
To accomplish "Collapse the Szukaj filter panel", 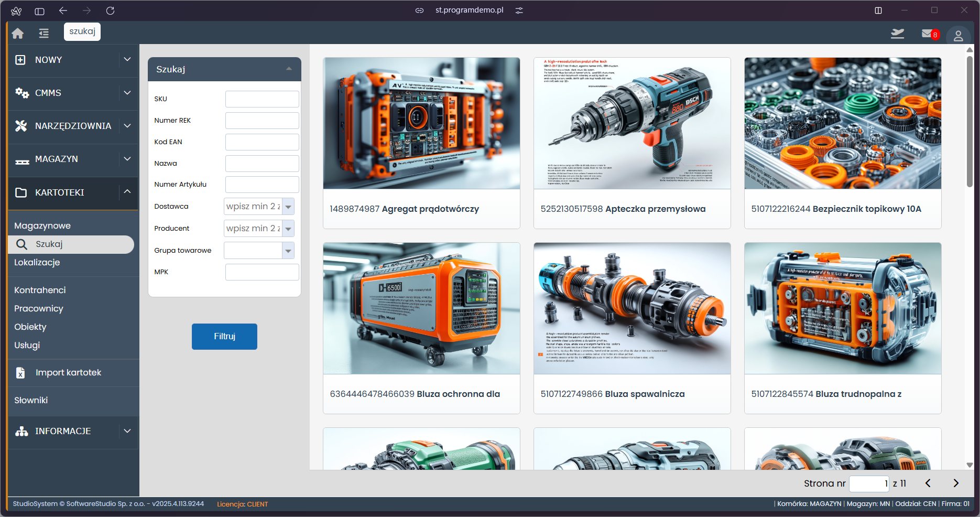I will click(289, 69).
